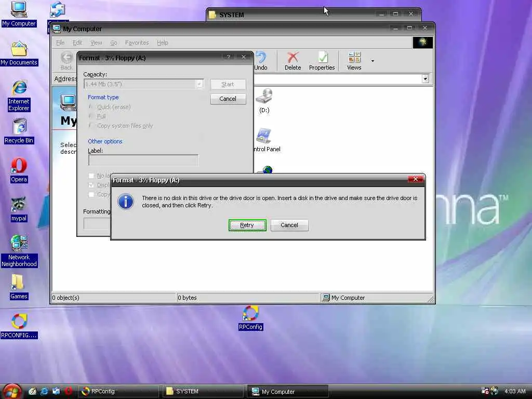Click the Back toolbar button
The height and width of the screenshot is (399, 532).
tap(67, 61)
